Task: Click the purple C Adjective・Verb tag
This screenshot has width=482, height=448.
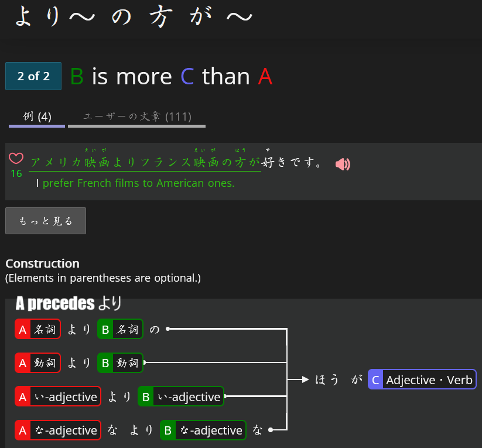Action: [422, 379]
